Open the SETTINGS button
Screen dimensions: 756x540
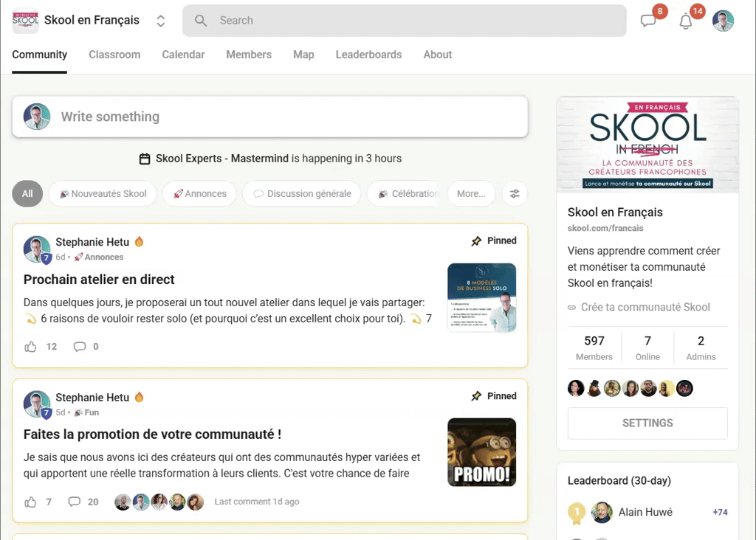(647, 423)
